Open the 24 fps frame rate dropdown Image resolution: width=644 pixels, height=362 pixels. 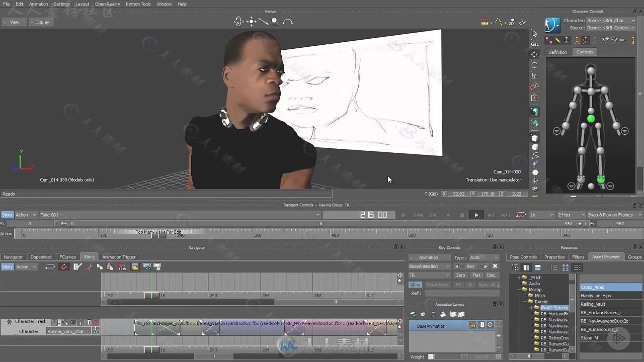571,215
